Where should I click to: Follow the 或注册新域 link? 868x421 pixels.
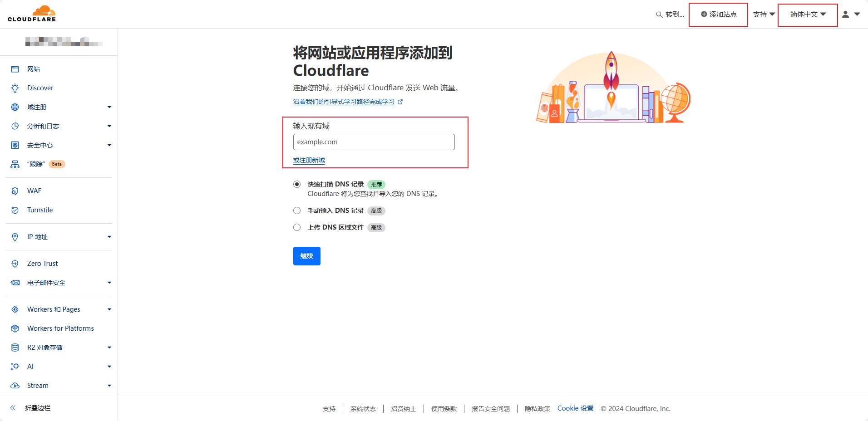pos(309,160)
